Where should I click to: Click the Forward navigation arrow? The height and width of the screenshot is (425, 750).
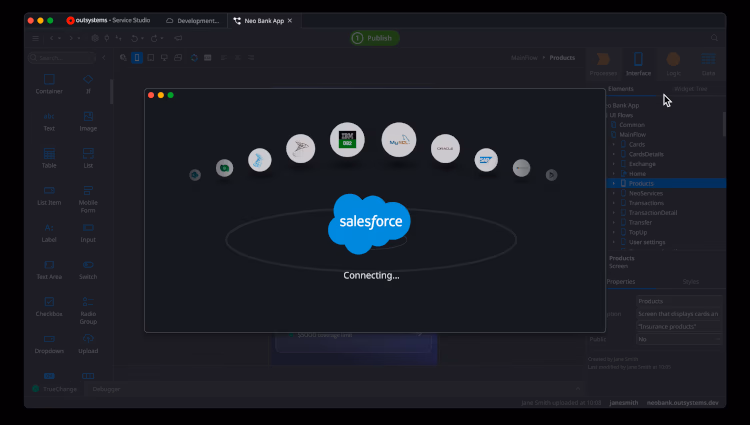point(71,38)
